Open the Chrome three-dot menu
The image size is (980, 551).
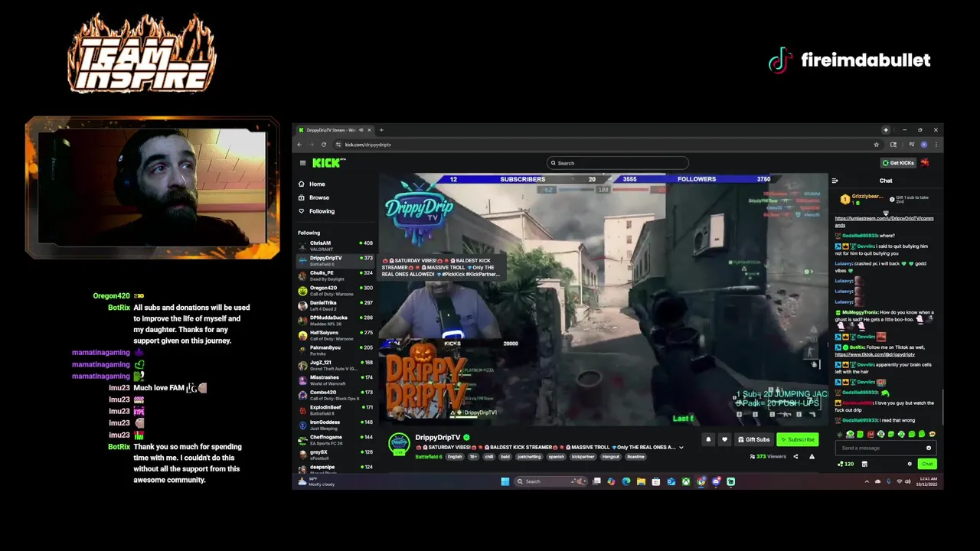(x=936, y=145)
